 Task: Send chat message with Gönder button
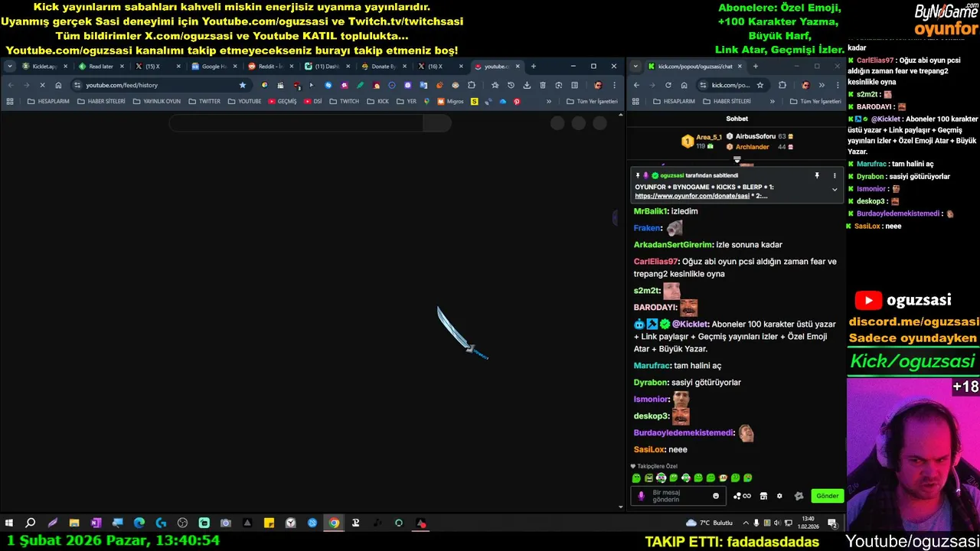click(827, 496)
